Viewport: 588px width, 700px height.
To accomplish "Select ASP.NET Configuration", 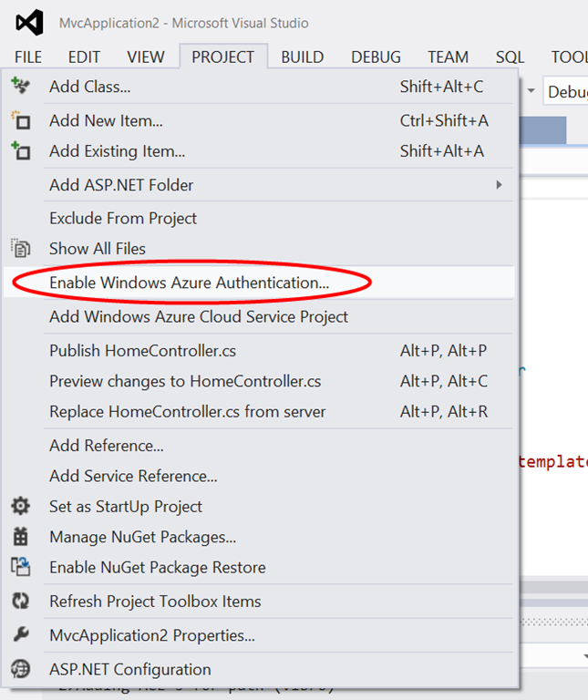I will point(259,669).
